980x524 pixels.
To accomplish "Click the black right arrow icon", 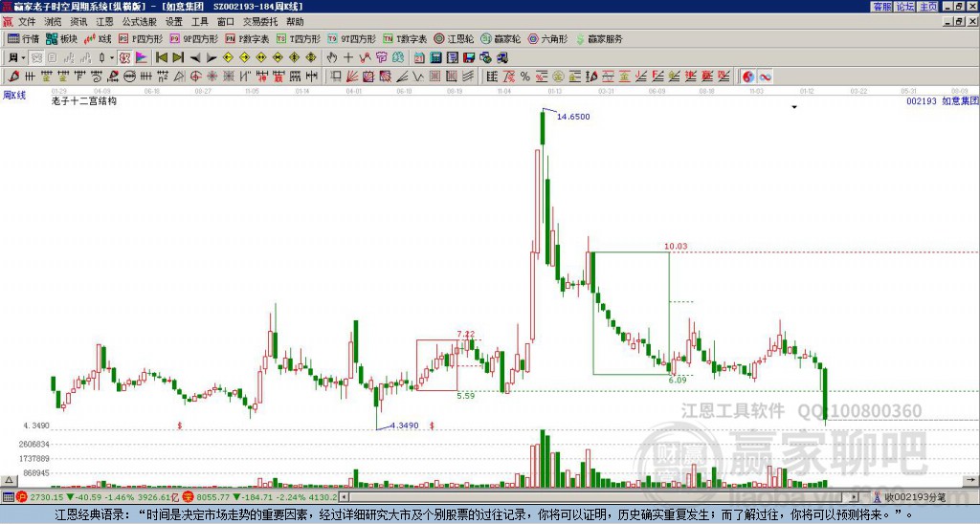I will 212,58.
